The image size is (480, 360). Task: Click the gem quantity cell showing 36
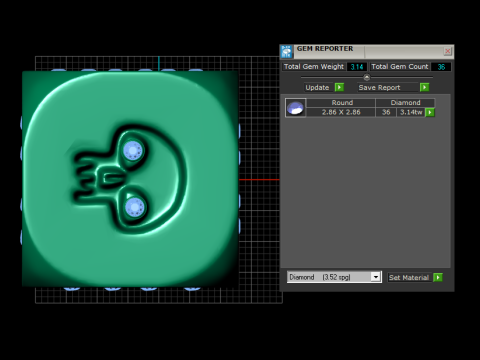(386, 112)
